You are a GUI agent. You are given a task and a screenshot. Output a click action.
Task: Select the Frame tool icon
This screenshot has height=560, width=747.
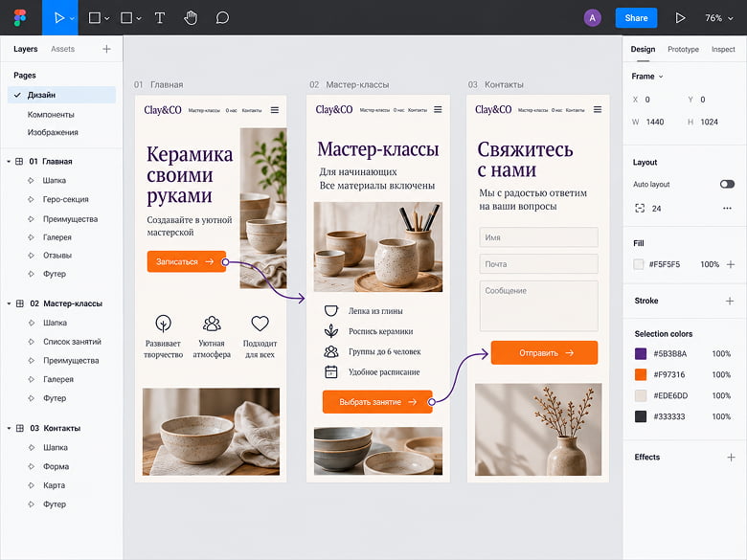[94, 18]
